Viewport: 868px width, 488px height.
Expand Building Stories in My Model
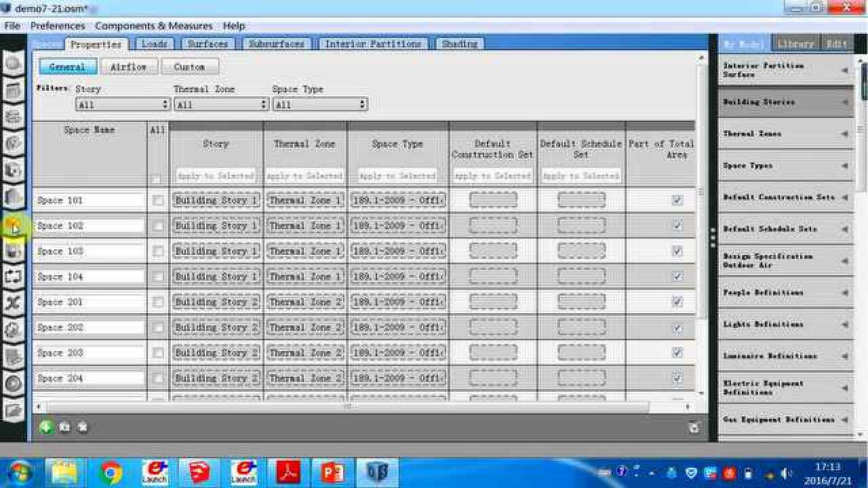(786, 102)
